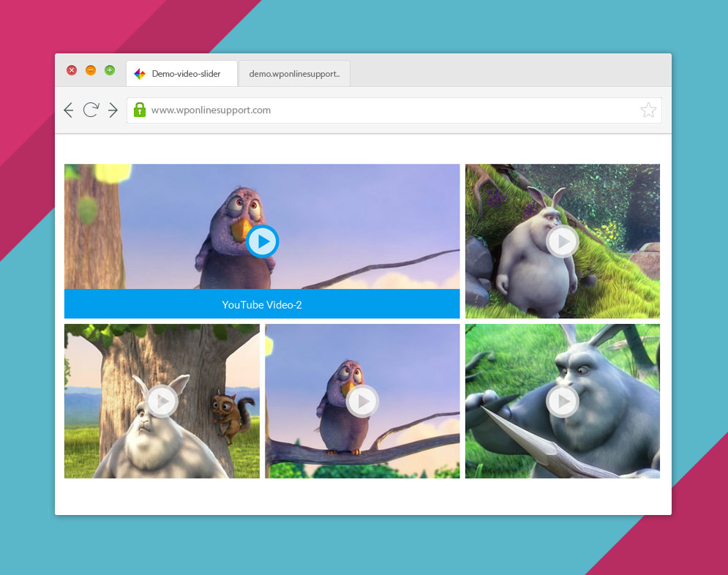Image resolution: width=728 pixels, height=575 pixels.
Task: Click the colorful favicon on Demo-video-slider tab
Action: (x=139, y=74)
